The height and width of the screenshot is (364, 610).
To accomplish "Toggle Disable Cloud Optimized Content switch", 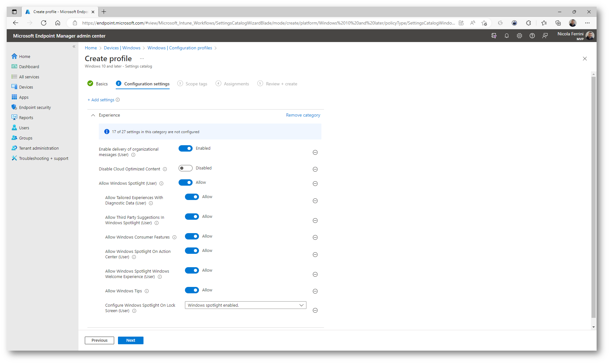I will [186, 168].
